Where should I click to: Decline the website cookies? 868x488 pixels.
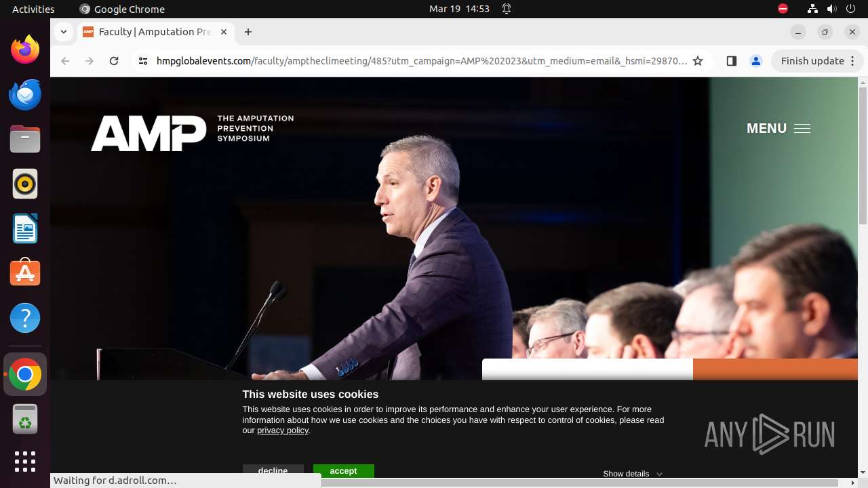point(273,470)
